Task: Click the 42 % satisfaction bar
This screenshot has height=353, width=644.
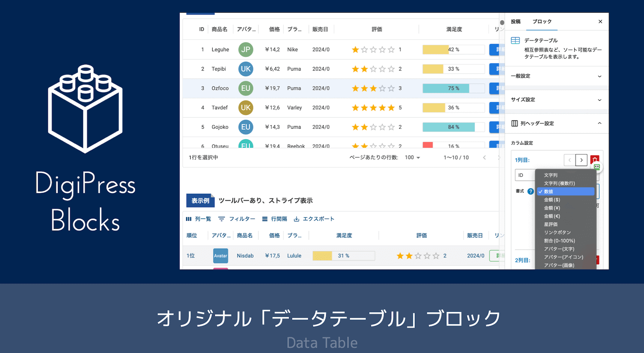Action: coord(453,49)
